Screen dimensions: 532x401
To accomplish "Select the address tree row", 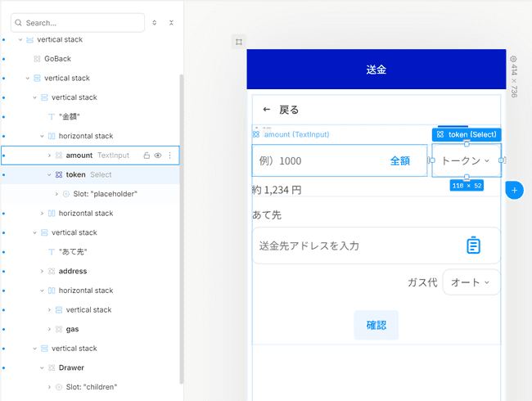I will click(90, 271).
